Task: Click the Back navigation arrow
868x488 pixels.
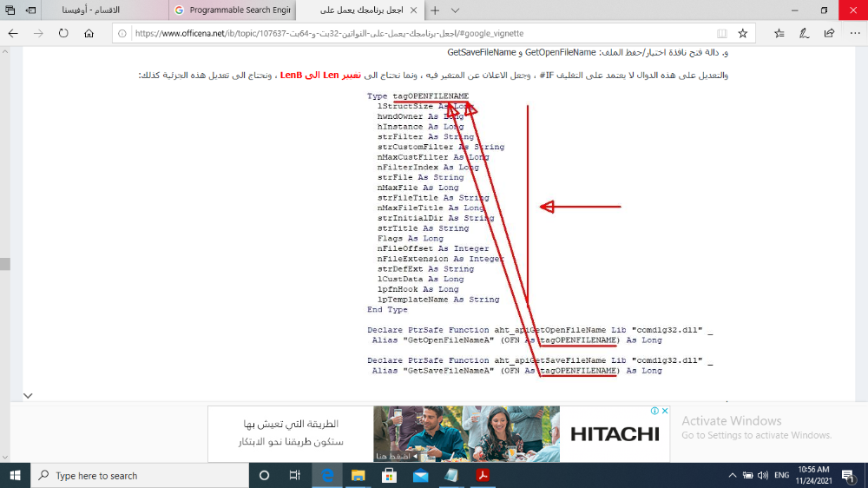Action: tap(13, 33)
